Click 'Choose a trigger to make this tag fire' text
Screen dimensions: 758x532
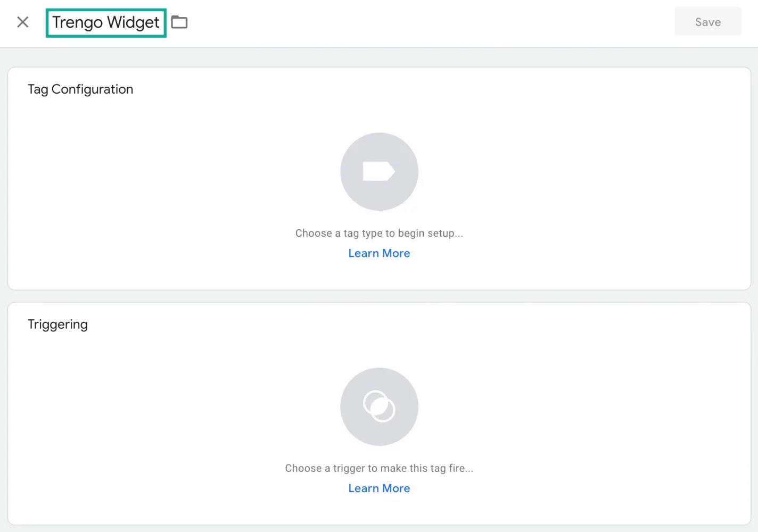pyautogui.click(x=379, y=468)
